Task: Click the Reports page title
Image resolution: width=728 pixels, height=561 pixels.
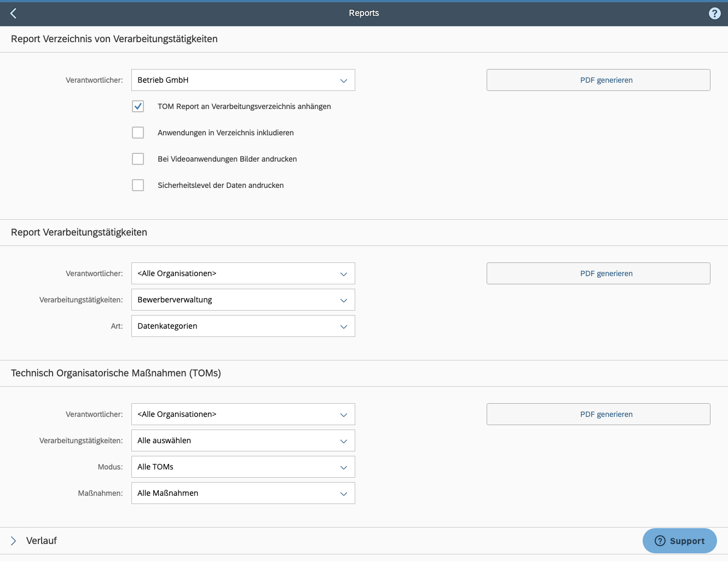Action: tap(364, 13)
